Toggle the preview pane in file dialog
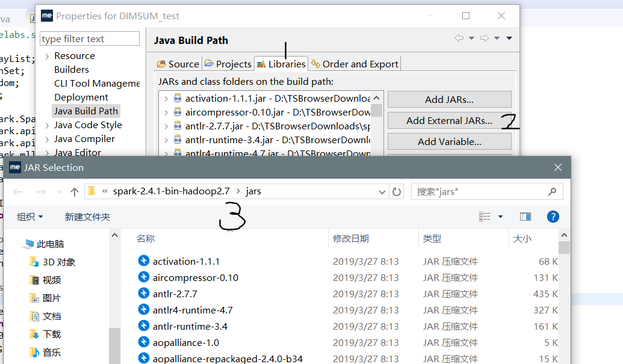This screenshot has height=364, width=623. point(525,217)
